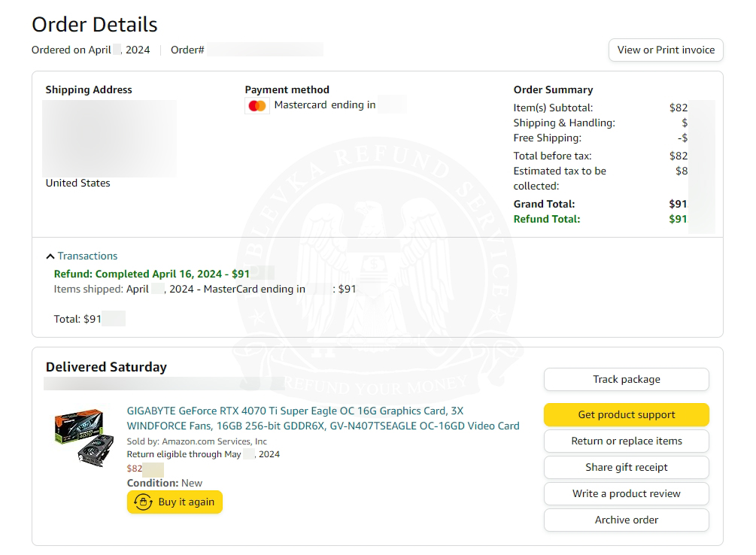Click the graphics card product thumbnail
The image size is (756, 555).
coord(84,437)
